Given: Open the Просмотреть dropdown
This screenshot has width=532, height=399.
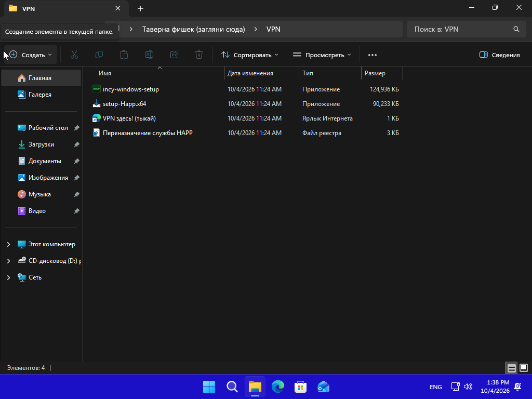Looking at the screenshot, I should click(322, 55).
